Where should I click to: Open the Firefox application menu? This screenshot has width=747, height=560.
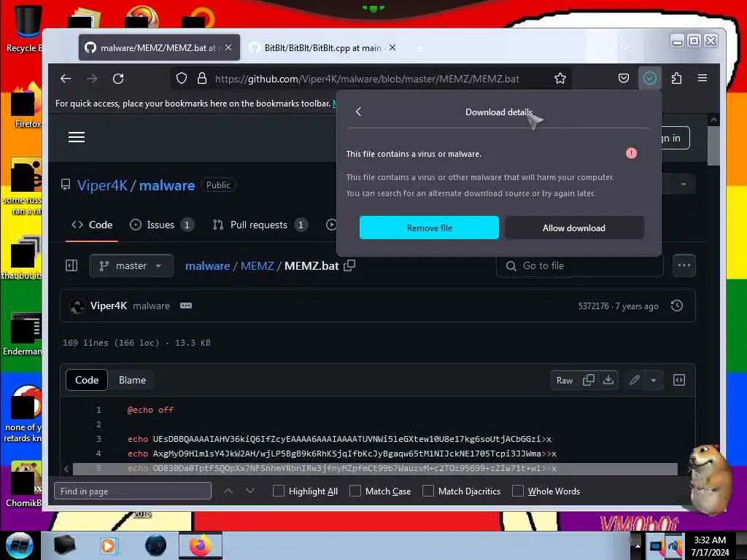click(703, 78)
